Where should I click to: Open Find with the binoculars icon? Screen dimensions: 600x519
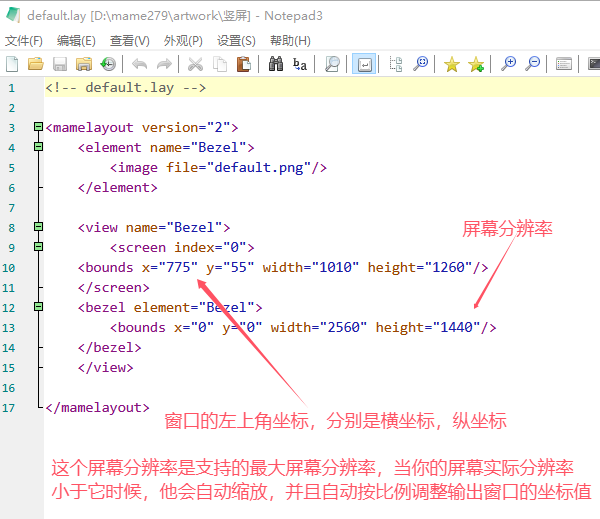(276, 64)
